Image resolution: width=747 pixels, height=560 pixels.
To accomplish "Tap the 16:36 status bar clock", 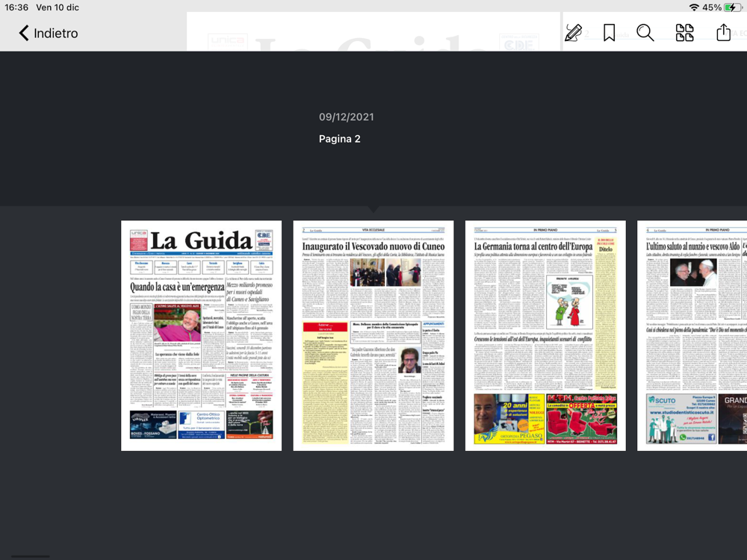I will (16, 7).
